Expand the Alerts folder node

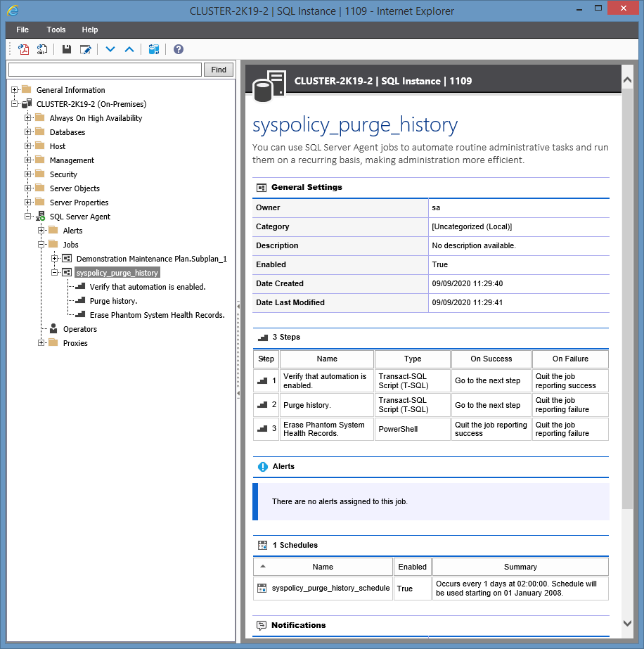click(x=41, y=231)
